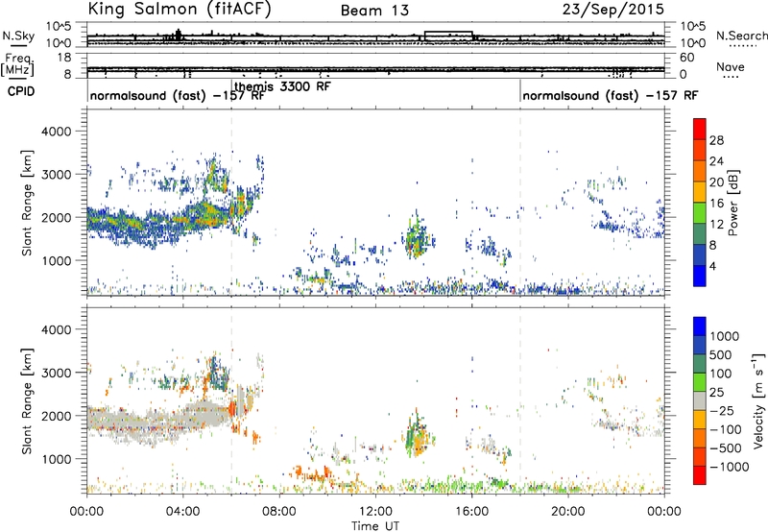Pick the red top segment of Power colorbar
Viewport: 768px width, 532px height.
700,130
